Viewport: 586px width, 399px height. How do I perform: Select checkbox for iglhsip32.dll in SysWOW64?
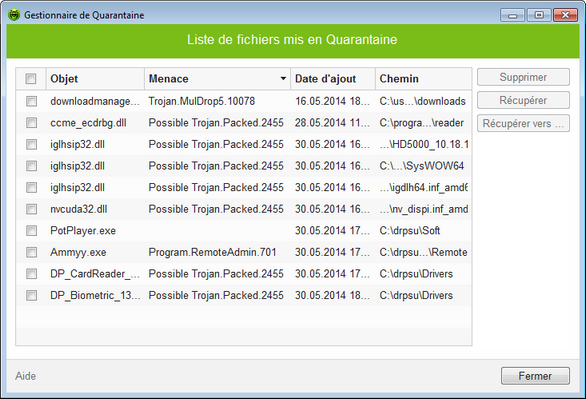(31, 166)
